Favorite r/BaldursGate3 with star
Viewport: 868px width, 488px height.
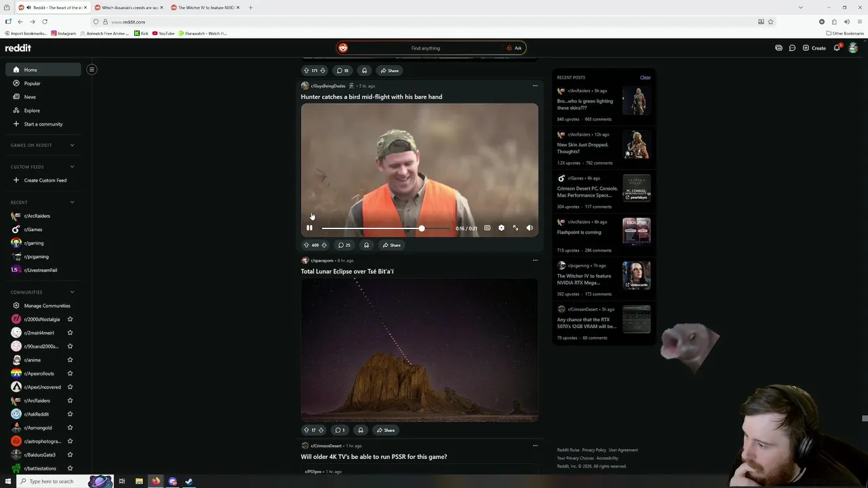click(x=70, y=455)
